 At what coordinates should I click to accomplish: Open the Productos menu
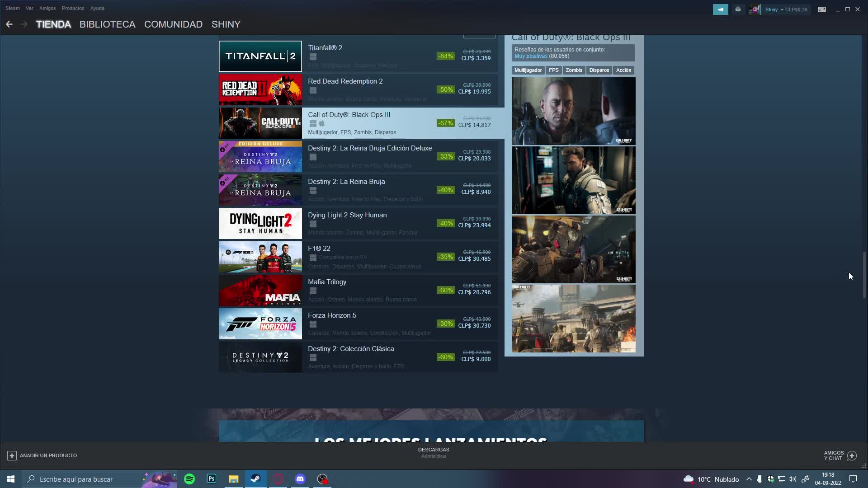pyautogui.click(x=73, y=8)
